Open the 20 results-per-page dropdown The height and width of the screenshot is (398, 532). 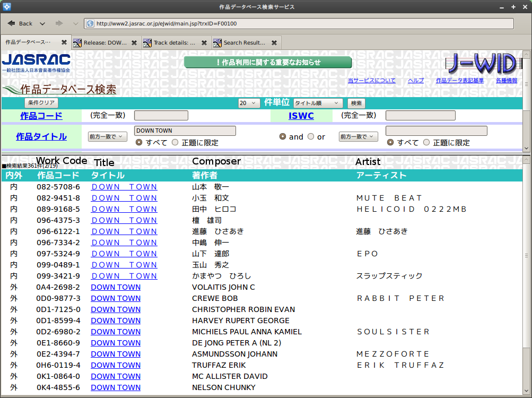coord(249,103)
